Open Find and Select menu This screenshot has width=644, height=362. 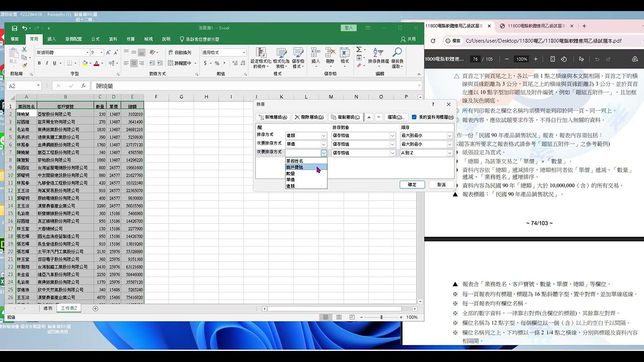397,58
